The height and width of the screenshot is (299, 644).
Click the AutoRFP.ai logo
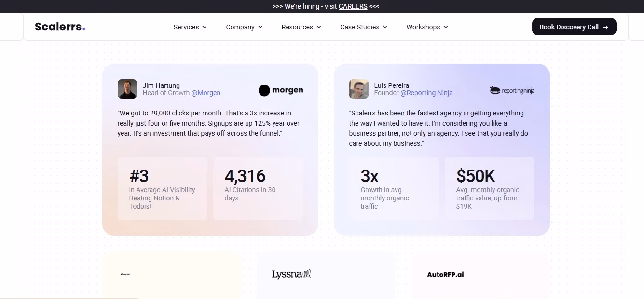(x=445, y=274)
